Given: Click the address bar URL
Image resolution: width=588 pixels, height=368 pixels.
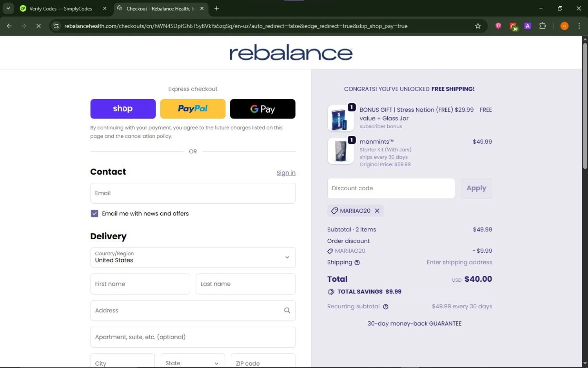Looking at the screenshot, I should pos(236,26).
